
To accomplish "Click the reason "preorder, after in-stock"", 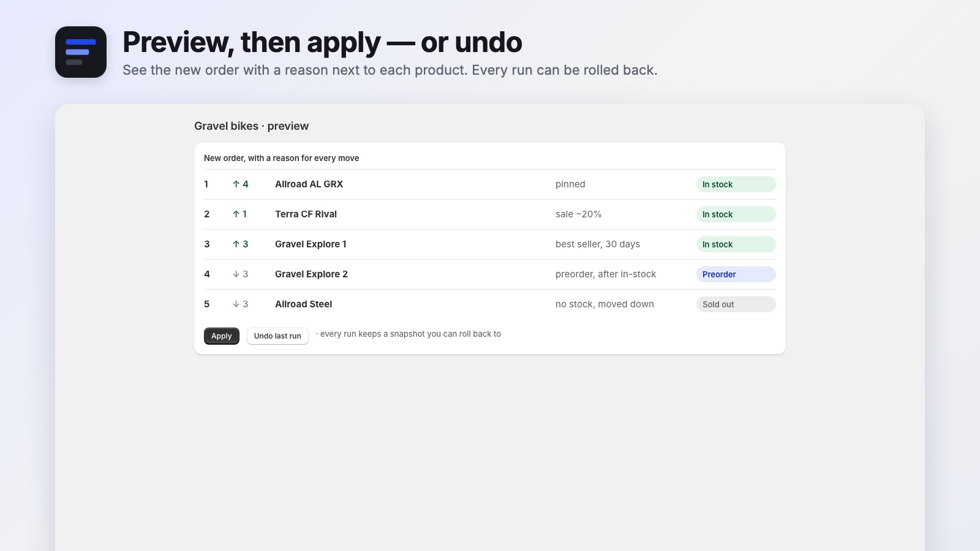I will coord(606,274).
